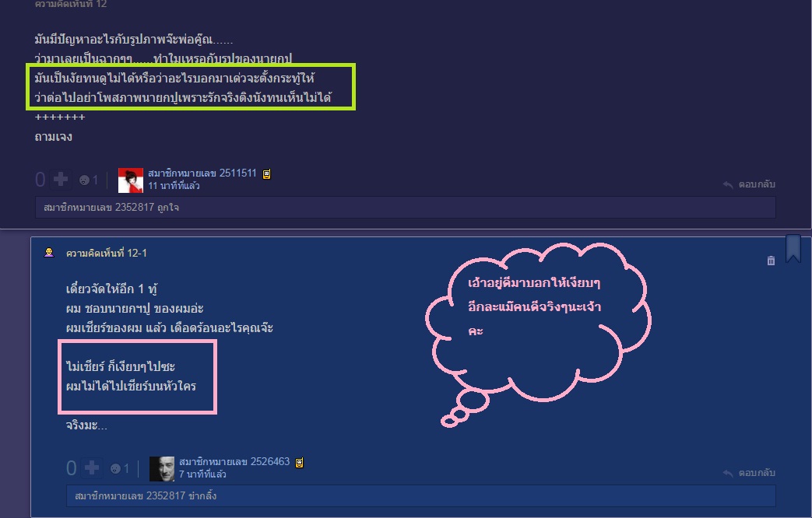Image resolution: width=812 pixels, height=518 pixels.
Task: Open member 2352817 in comment 12 likes bar
Action: coord(99,208)
